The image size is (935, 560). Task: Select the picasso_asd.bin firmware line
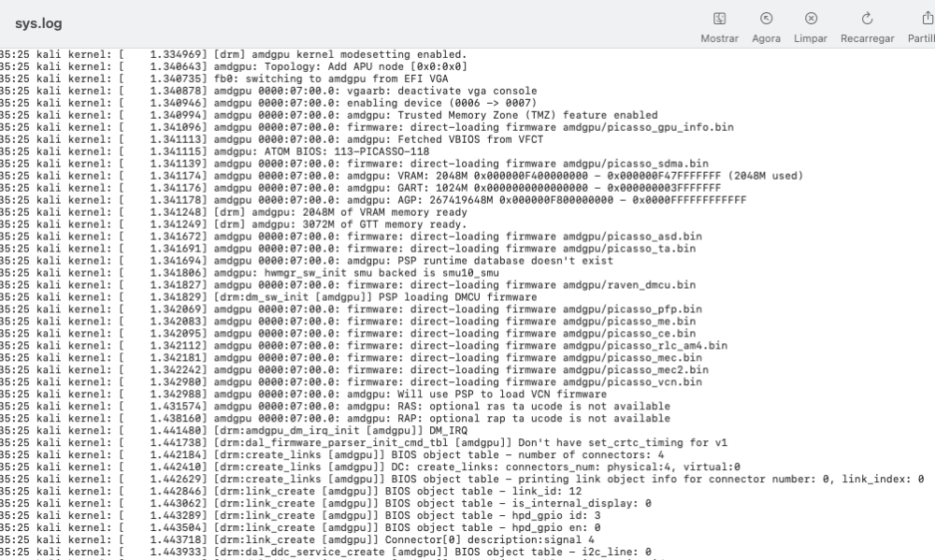352,237
